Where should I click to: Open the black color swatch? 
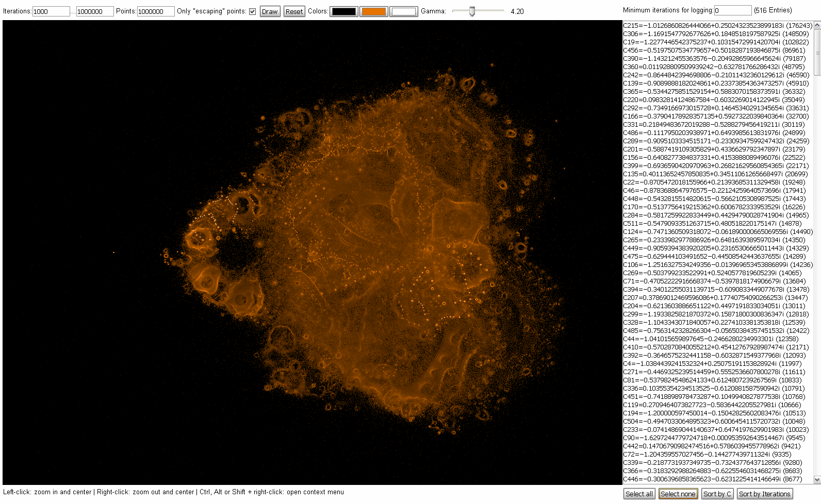[x=344, y=11]
